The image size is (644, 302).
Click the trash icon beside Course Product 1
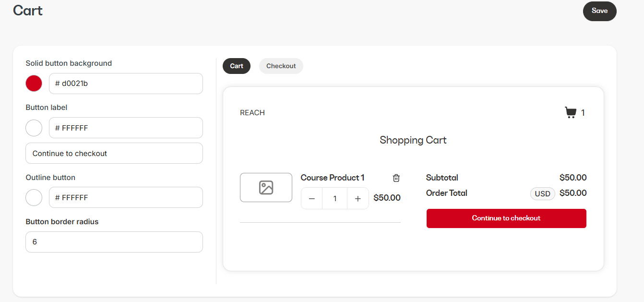click(396, 178)
